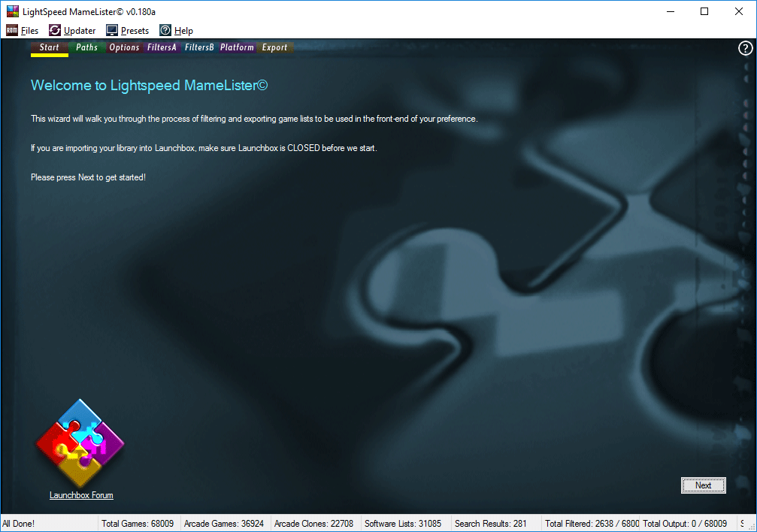Image resolution: width=757 pixels, height=532 pixels.
Task: Maximize the MameLister window
Action: [x=704, y=11]
